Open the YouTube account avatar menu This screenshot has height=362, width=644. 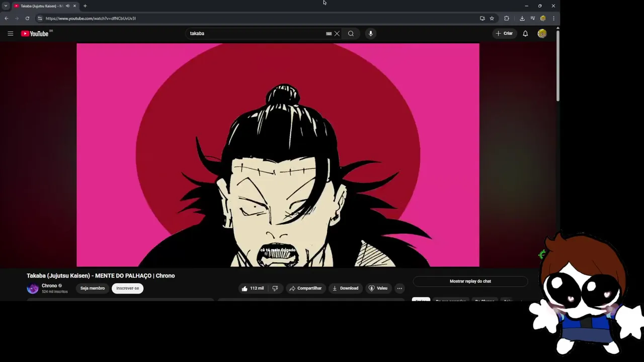point(542,34)
